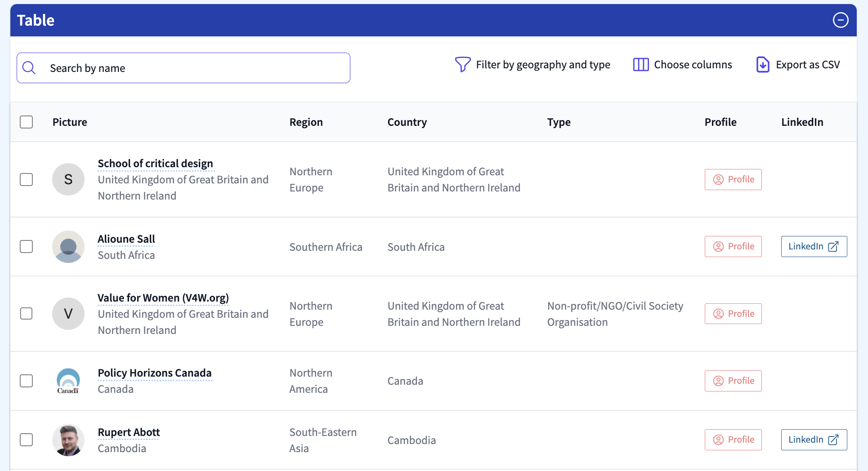Open Alioune Sall's LinkedIn link
Viewport: 868px width, 471px height.
[814, 247]
